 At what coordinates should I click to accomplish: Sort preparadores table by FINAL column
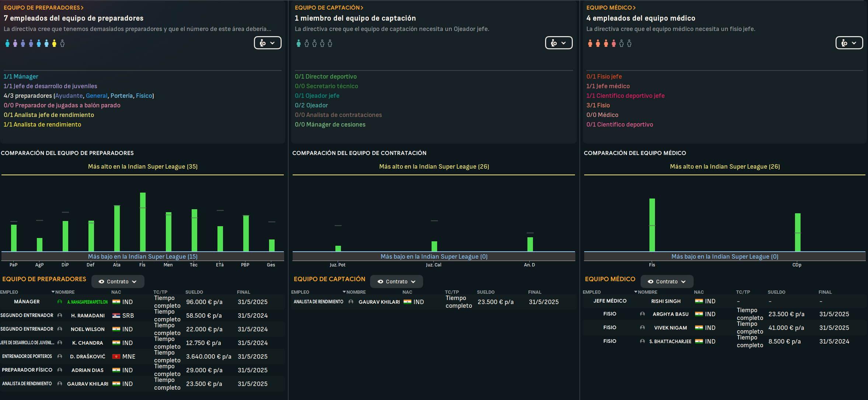(244, 292)
